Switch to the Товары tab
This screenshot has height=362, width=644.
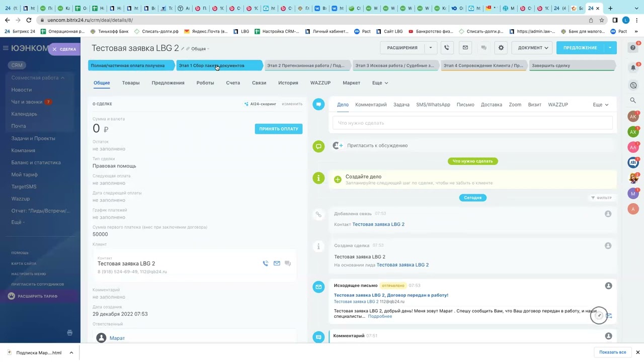131,83
